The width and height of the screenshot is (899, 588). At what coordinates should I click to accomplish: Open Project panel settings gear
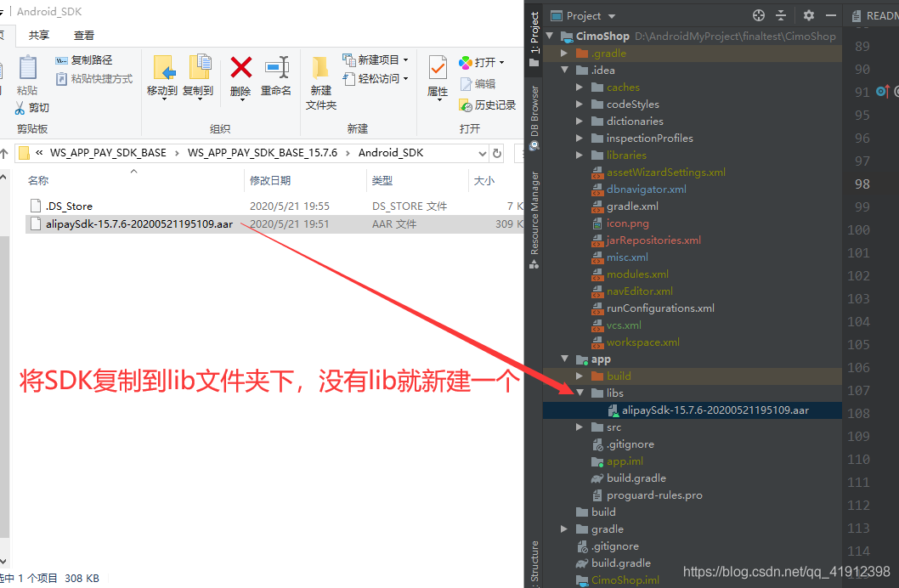(x=808, y=15)
